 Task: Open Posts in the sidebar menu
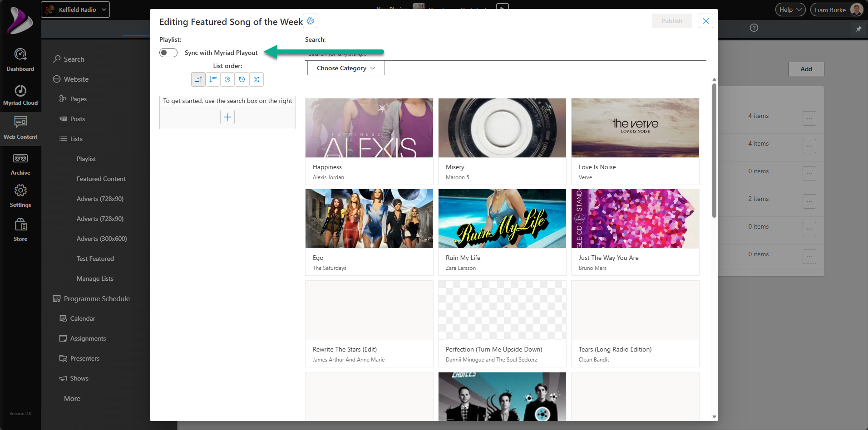[x=72, y=119]
